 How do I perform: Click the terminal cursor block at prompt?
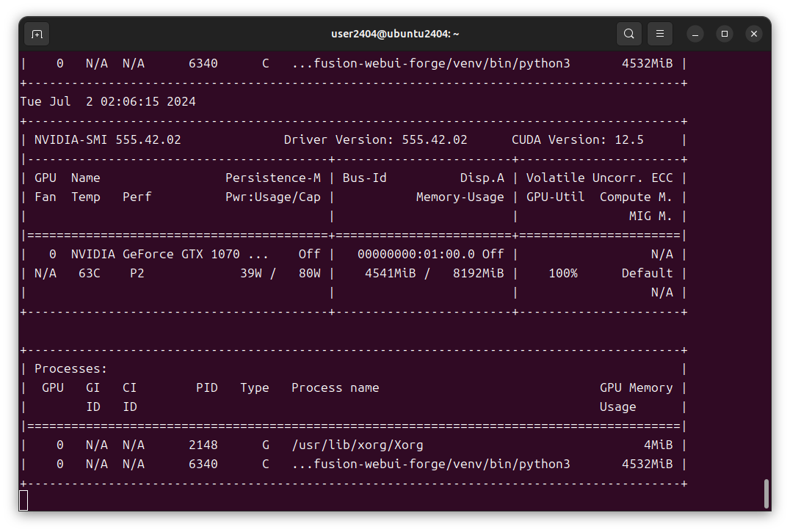coord(23,500)
